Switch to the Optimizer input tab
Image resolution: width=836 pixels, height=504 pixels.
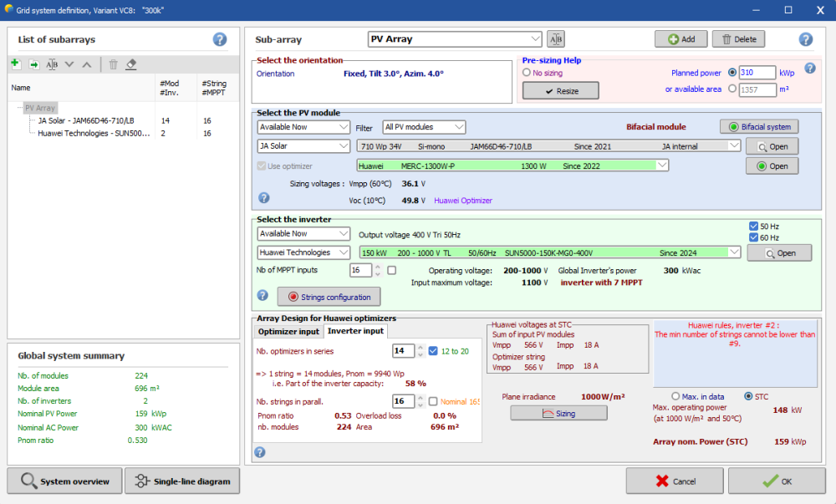tap(289, 332)
